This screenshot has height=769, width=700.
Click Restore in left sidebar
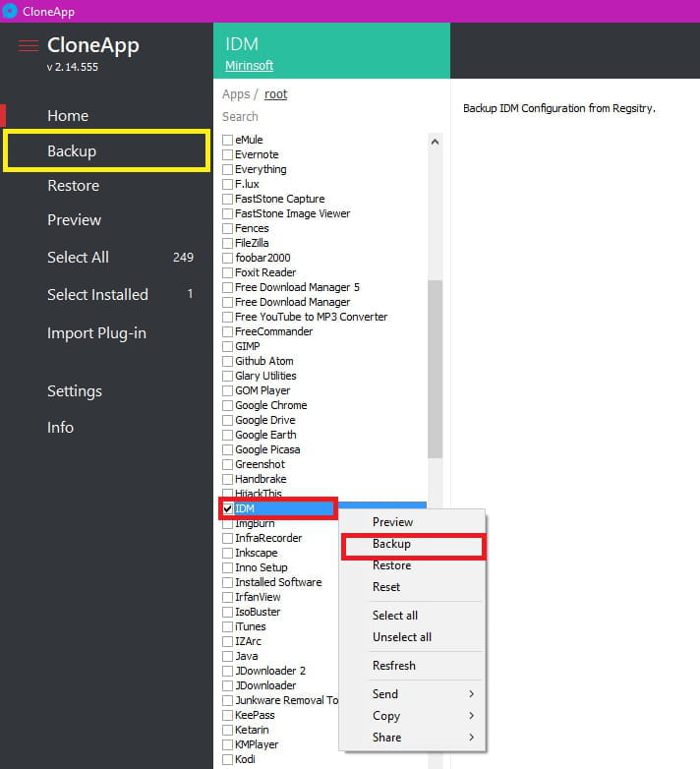74,186
